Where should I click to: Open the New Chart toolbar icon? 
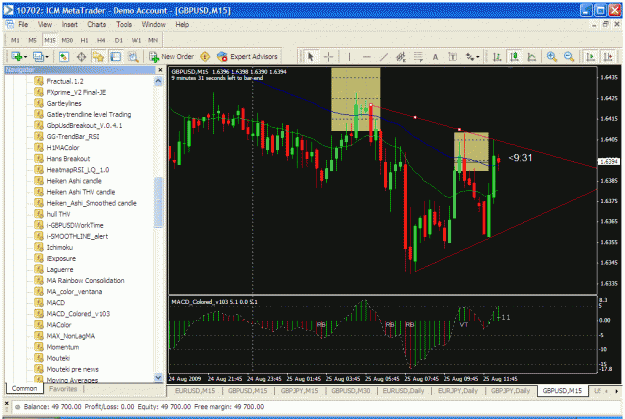click(x=16, y=57)
